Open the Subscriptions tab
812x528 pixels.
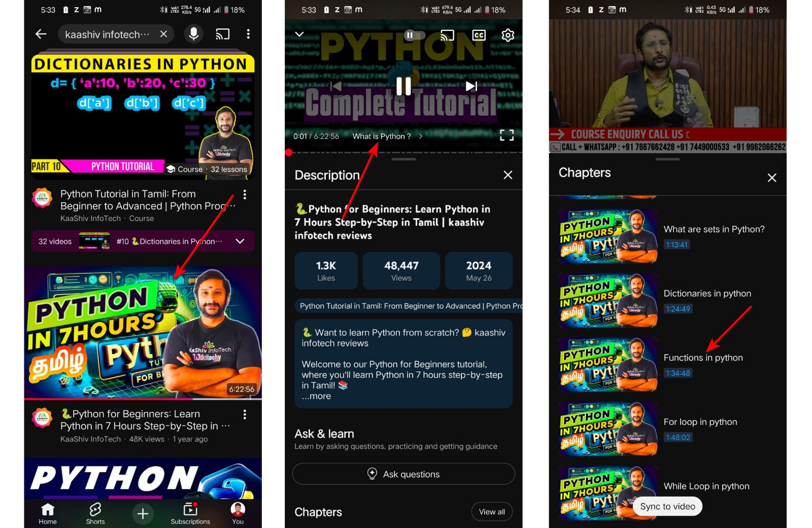190,513
